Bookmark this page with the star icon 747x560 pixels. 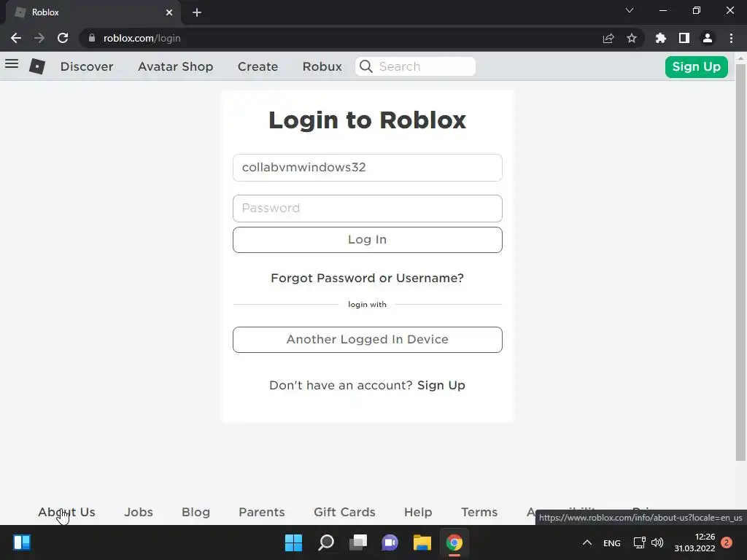(632, 38)
